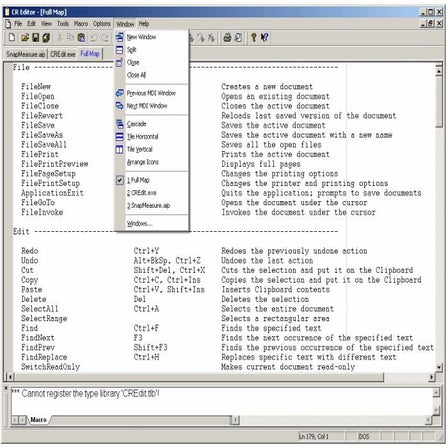
Task: Switch to the CREdit.exe document tab
Action: pos(63,54)
